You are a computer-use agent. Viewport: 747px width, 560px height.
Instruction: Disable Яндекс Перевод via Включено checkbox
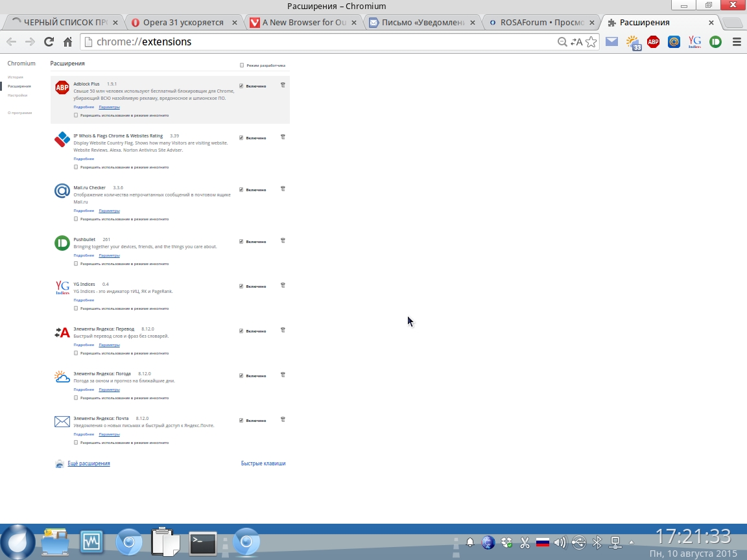tap(241, 331)
